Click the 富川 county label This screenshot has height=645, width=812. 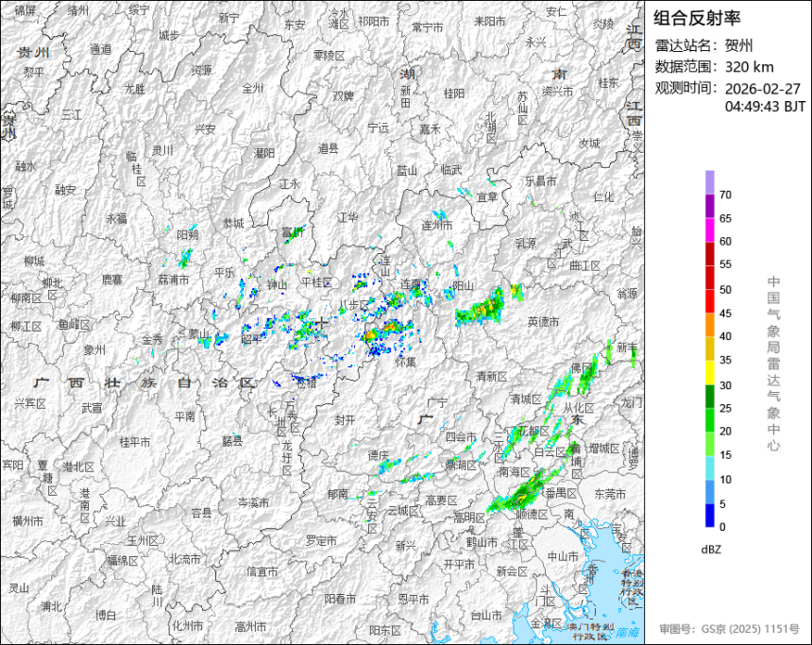[x=293, y=232]
